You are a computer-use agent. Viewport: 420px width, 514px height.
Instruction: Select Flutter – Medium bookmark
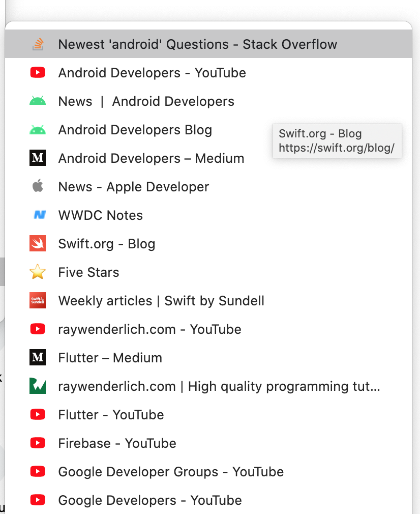208,358
